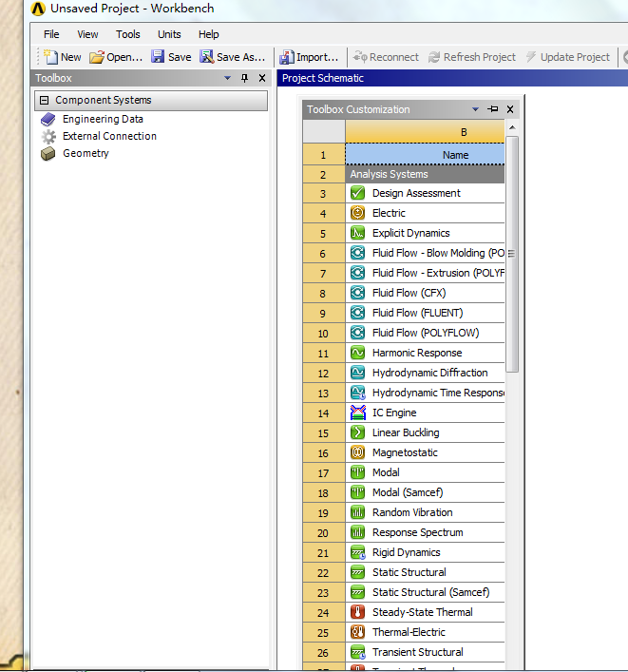This screenshot has height=672, width=628.
Task: Click the Project Schematic title bar
Action: coord(452,78)
